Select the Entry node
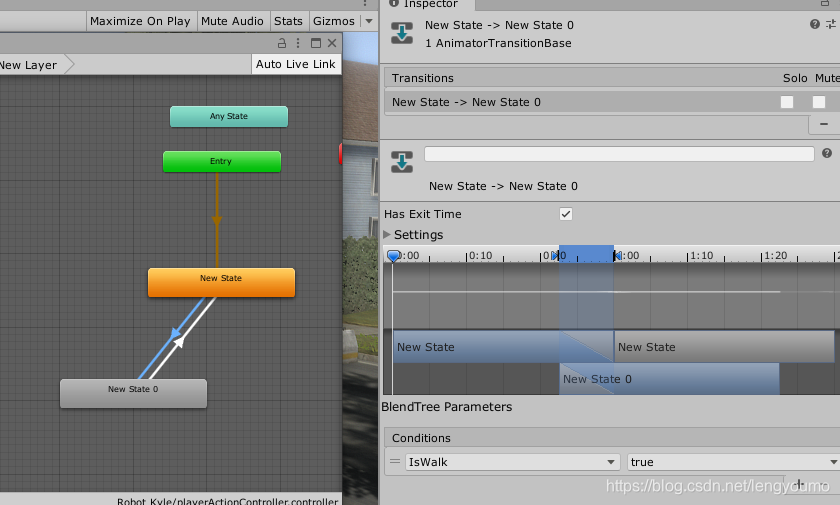 click(x=221, y=161)
